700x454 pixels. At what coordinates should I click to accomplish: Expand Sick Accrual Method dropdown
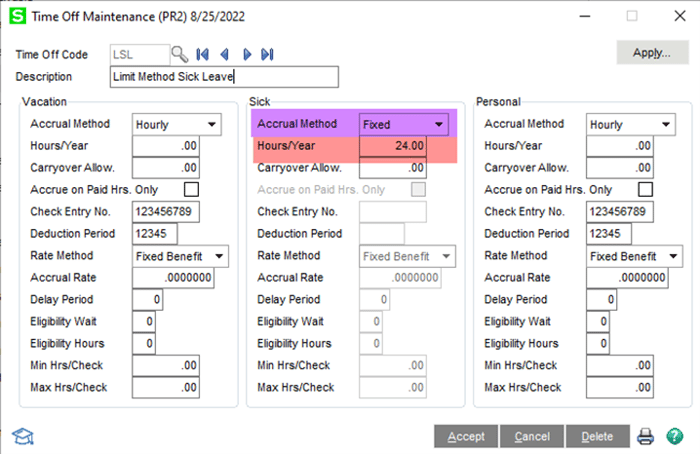[x=438, y=125]
